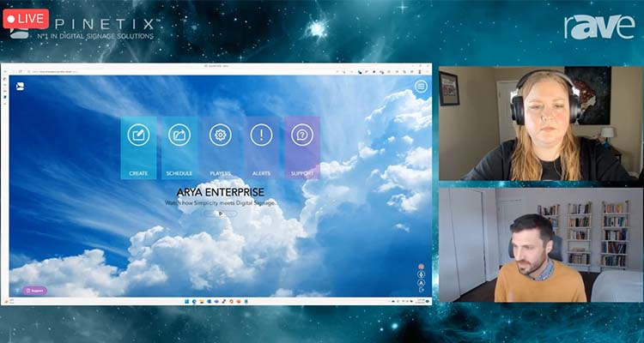Click the purple Support button at bottom left
644x343 pixels.
(34, 291)
